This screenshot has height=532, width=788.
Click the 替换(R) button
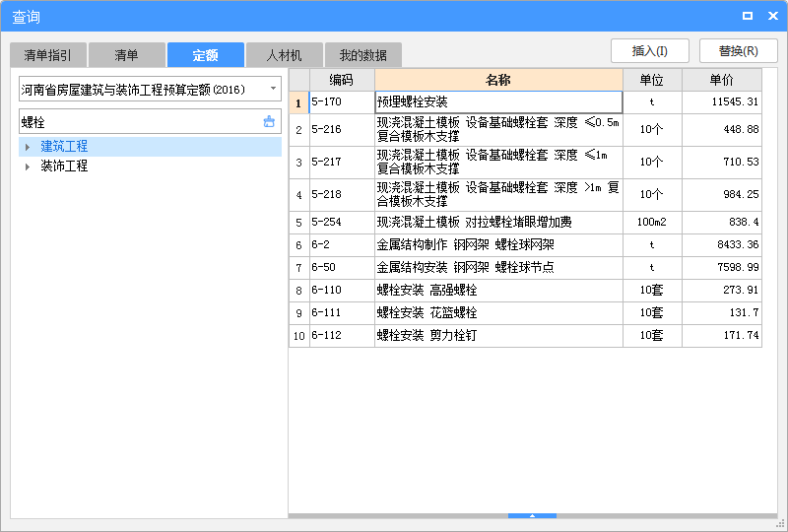[x=738, y=51]
